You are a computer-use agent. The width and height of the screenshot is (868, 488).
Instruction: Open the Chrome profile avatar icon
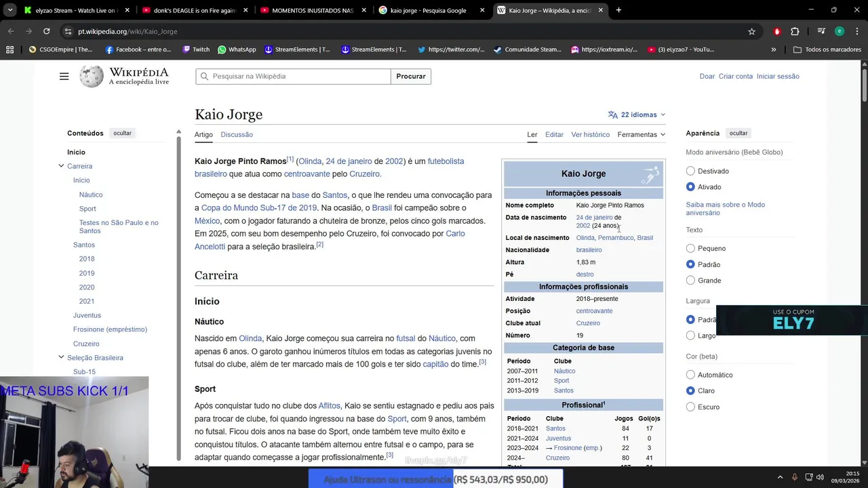840,31
